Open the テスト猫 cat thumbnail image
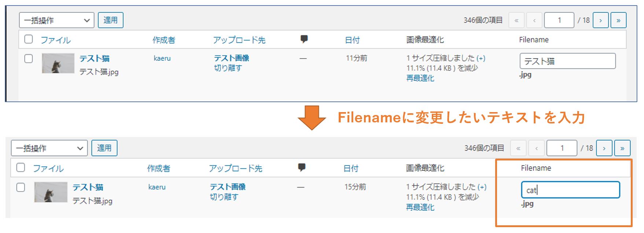644x233 pixels. tap(58, 62)
